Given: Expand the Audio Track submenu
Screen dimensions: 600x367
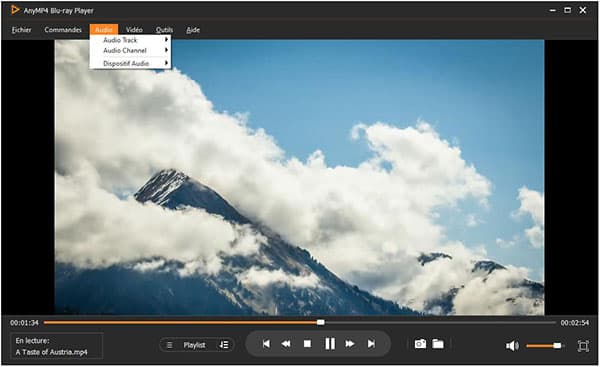Looking at the screenshot, I should (130, 40).
